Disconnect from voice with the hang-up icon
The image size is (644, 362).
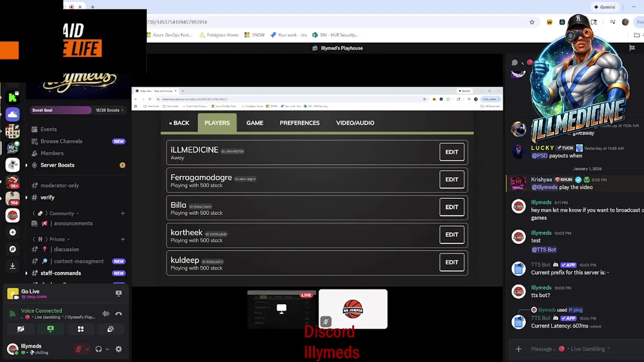(119, 314)
